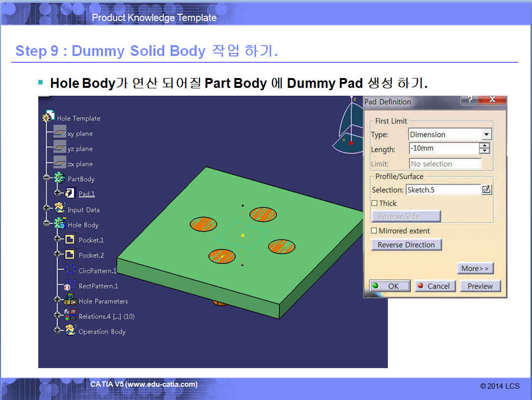
Task: Click the Length field showing -10mm
Action: click(x=444, y=148)
